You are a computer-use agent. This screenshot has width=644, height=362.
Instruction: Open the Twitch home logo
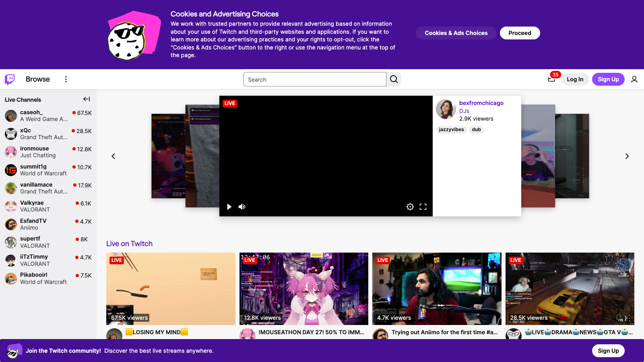point(10,79)
